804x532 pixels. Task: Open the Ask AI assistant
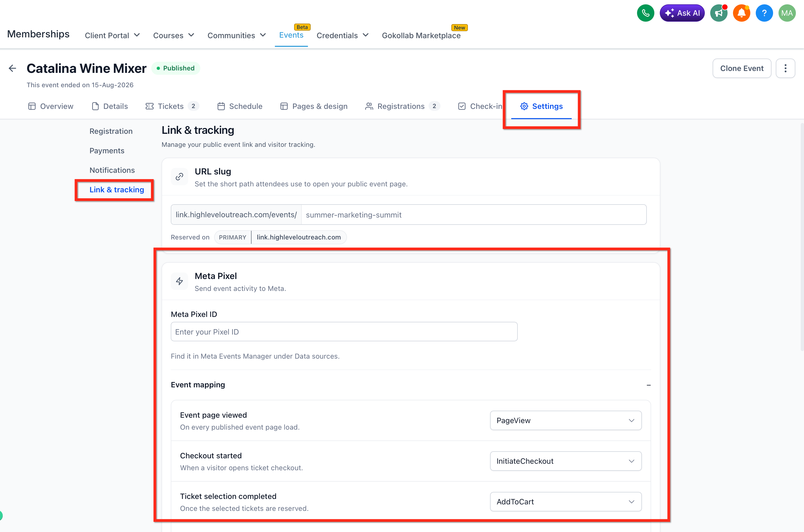[682, 13]
